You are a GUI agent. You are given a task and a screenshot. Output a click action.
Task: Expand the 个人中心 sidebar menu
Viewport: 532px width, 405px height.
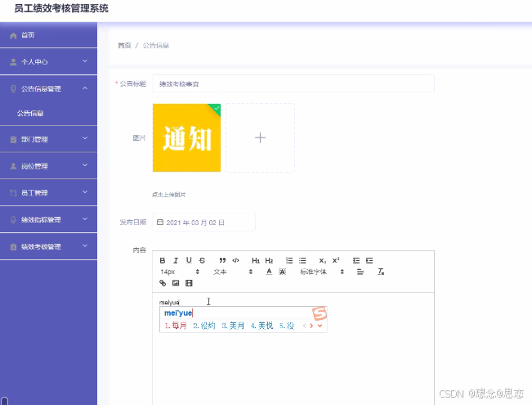(x=48, y=61)
